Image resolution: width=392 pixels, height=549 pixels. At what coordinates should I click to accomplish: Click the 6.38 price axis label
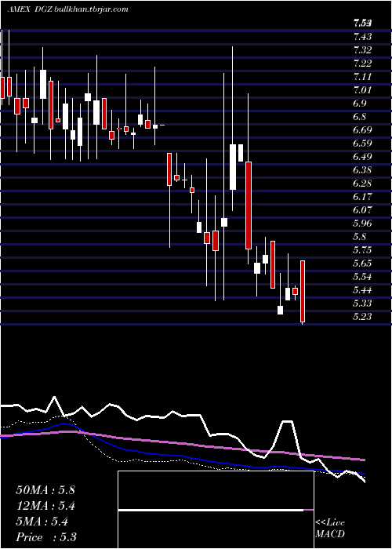point(362,170)
